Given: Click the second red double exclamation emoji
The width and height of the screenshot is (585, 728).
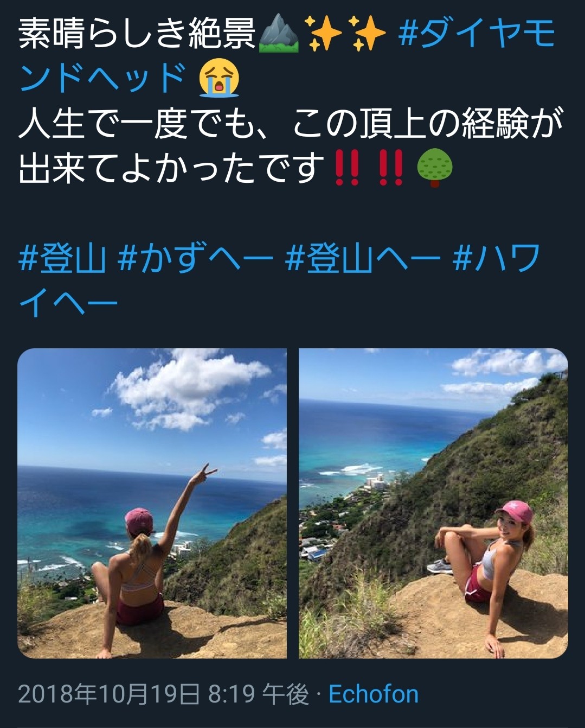Looking at the screenshot, I should tap(390, 169).
